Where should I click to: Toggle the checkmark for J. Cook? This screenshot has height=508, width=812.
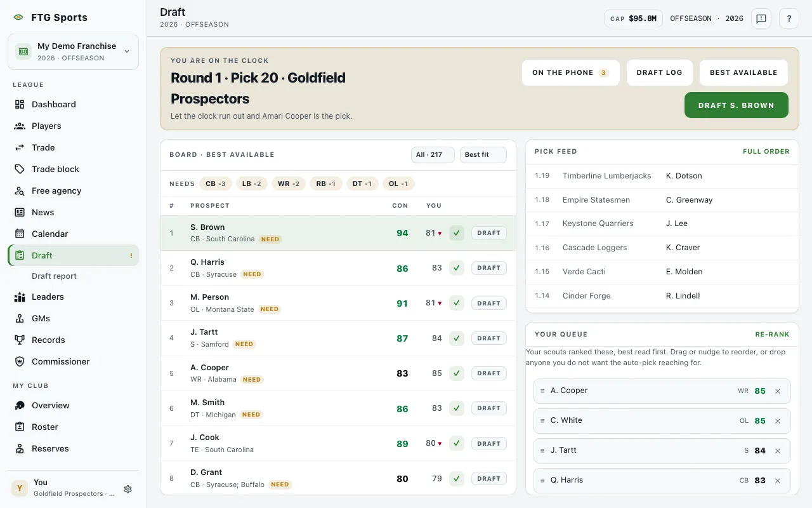pyautogui.click(x=457, y=443)
